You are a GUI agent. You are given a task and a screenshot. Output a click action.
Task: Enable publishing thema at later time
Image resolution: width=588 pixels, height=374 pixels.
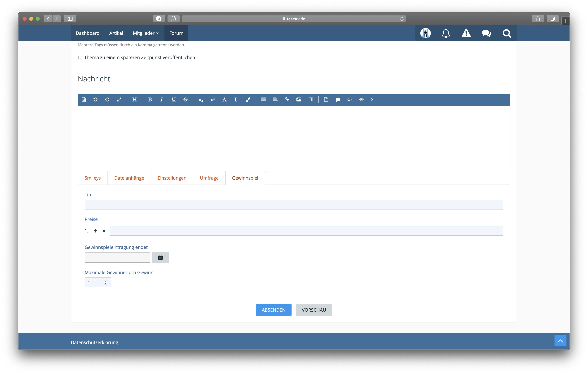(x=80, y=58)
